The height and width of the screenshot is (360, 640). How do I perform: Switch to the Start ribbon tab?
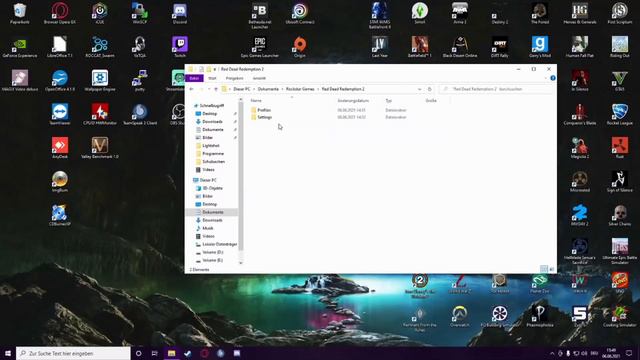click(x=212, y=78)
